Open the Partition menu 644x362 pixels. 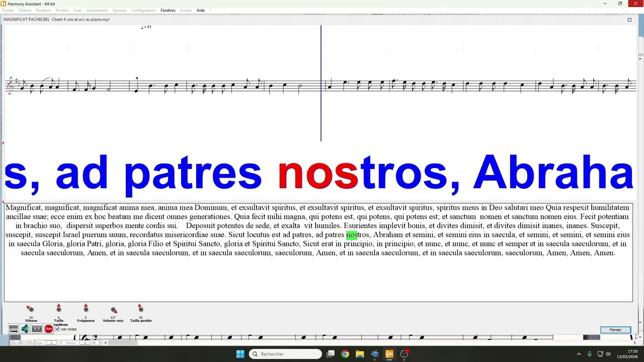pos(43,10)
